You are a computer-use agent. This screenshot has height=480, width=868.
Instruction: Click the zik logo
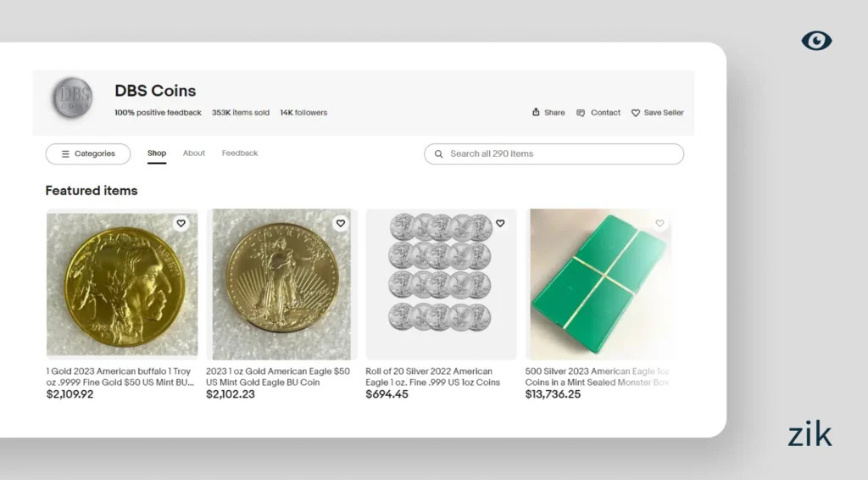(810, 434)
